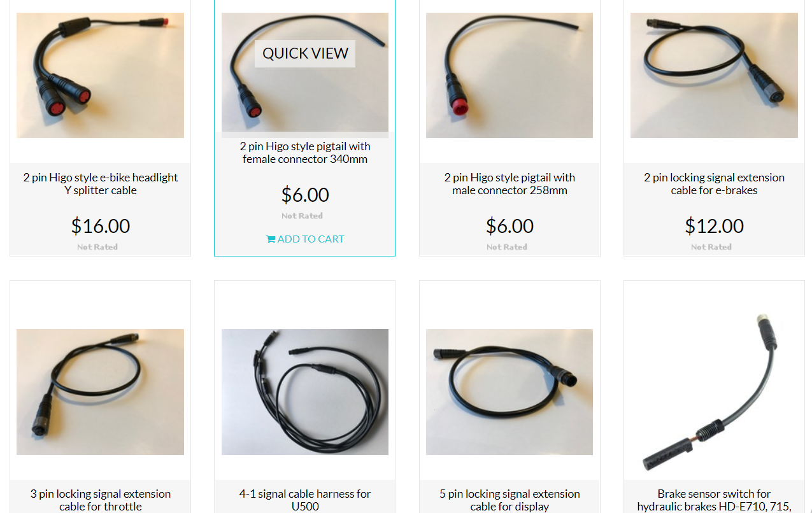Open the Y splitter cable product image

[100, 75]
